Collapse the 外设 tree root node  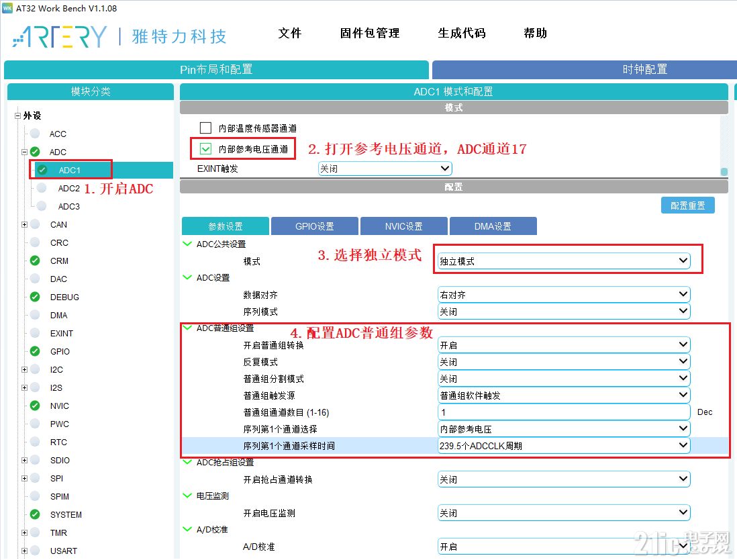pos(17,115)
